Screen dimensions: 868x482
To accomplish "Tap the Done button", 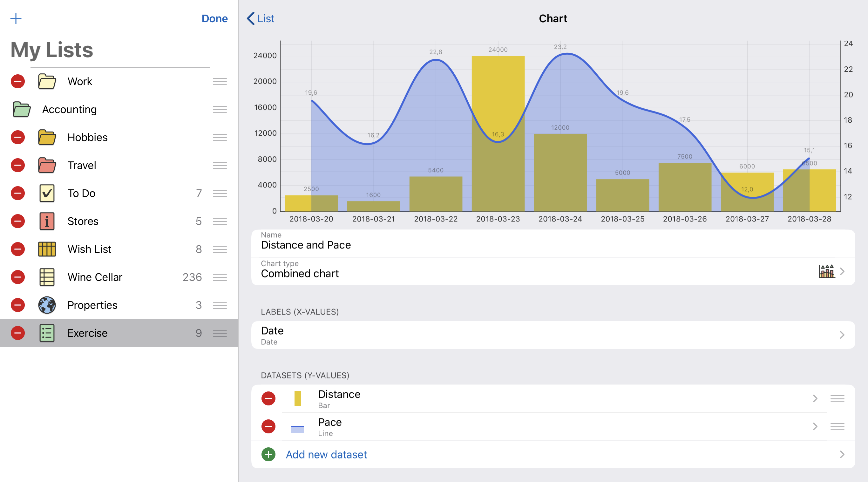I will tap(214, 18).
